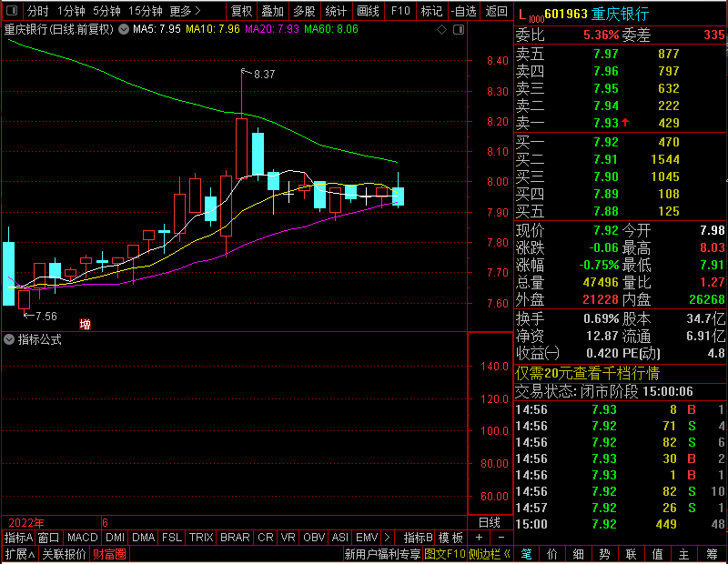Open 多股 multi-stock view
The width and height of the screenshot is (728, 564).
click(304, 11)
